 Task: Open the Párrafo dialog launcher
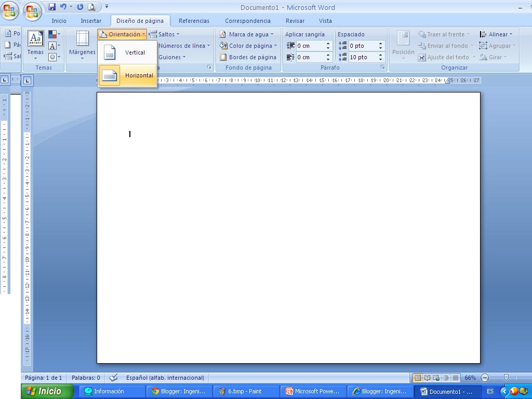383,67
